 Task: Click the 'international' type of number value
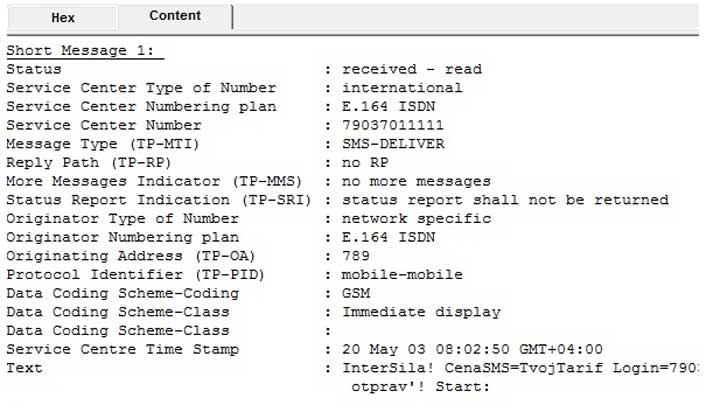(402, 88)
